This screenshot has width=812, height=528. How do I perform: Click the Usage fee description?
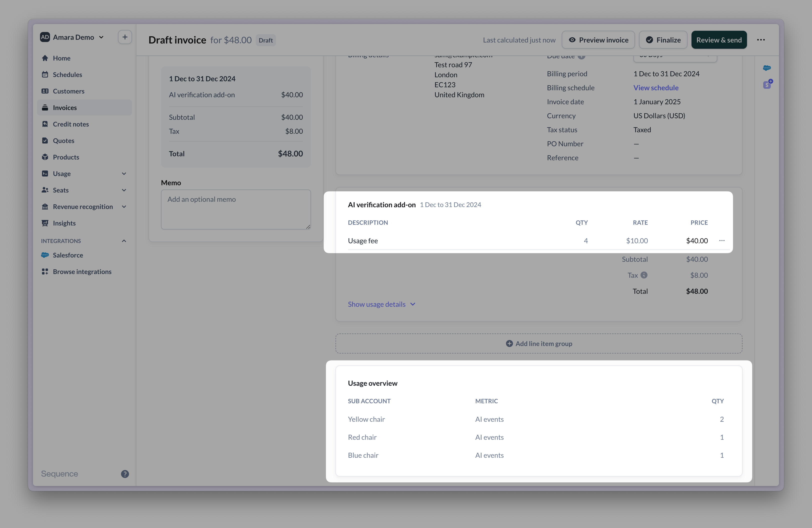[x=363, y=240]
